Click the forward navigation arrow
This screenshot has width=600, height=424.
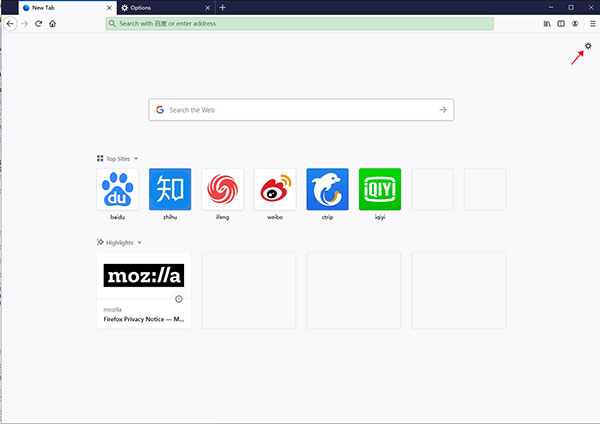pyautogui.click(x=24, y=24)
